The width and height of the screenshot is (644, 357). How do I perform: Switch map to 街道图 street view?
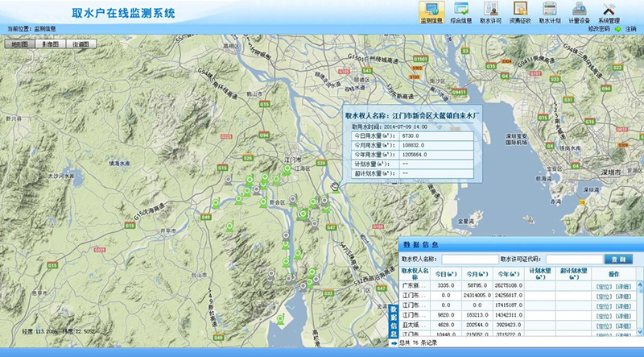(x=79, y=44)
